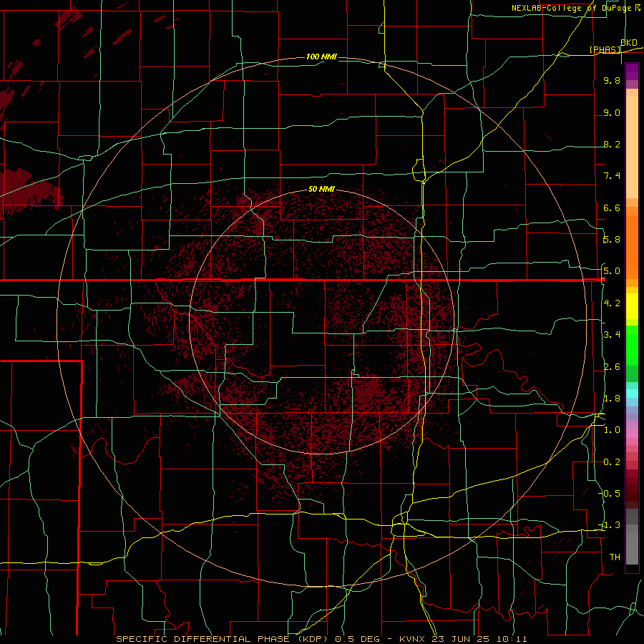The image size is (644, 644).
Task: Select the 5.8 value on color scale
Action: pos(612,240)
